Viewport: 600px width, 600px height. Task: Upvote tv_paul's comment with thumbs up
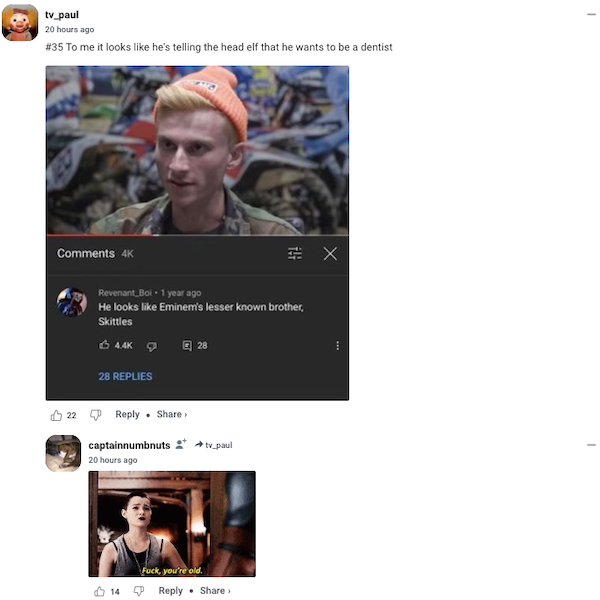(56, 415)
